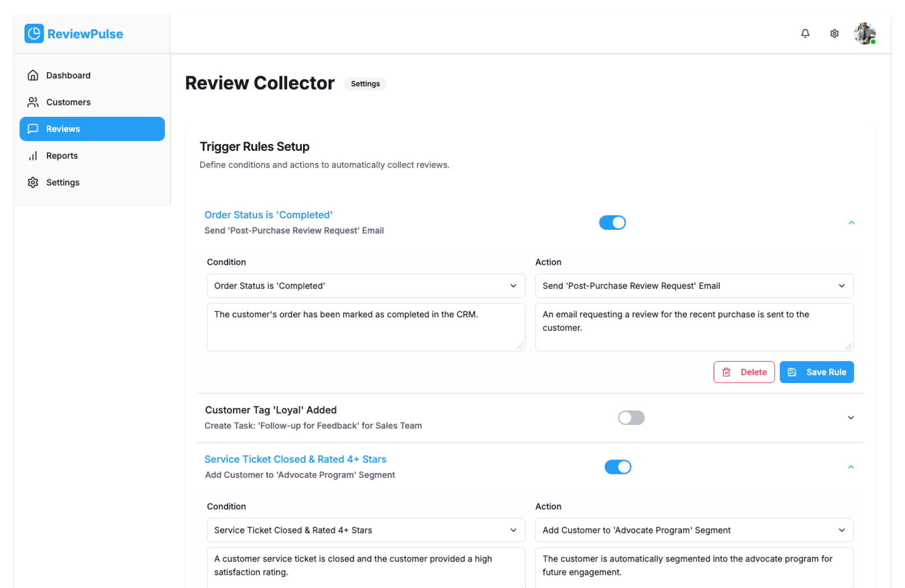This screenshot has width=905, height=588.
Task: Open Order Status condition dropdown
Action: 366,286
